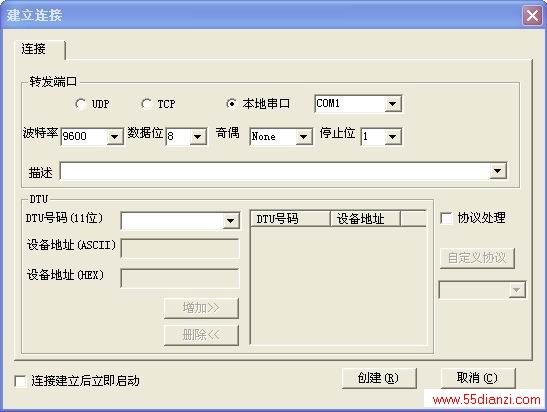Click the 设备地址(ASCII) input field

[x=180, y=248]
